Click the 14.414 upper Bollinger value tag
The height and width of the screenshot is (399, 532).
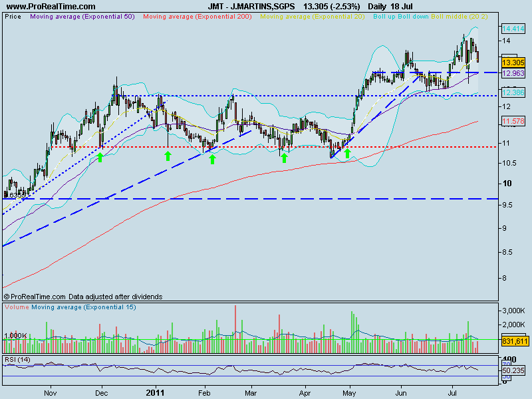tap(513, 29)
